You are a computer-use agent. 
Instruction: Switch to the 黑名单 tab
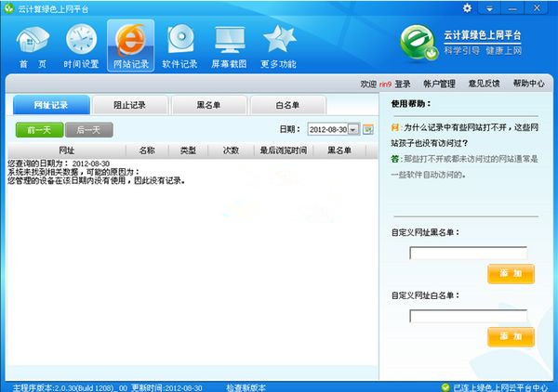210,104
